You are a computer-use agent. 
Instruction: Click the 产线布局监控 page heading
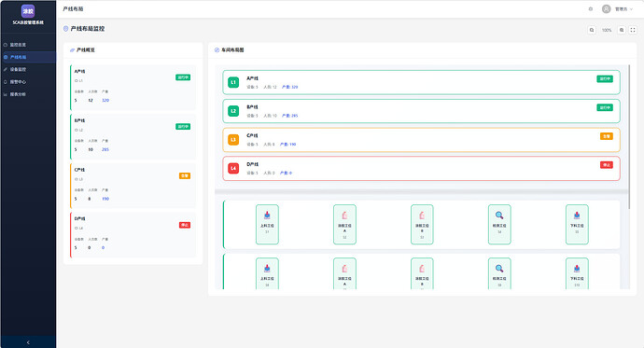[x=88, y=29]
